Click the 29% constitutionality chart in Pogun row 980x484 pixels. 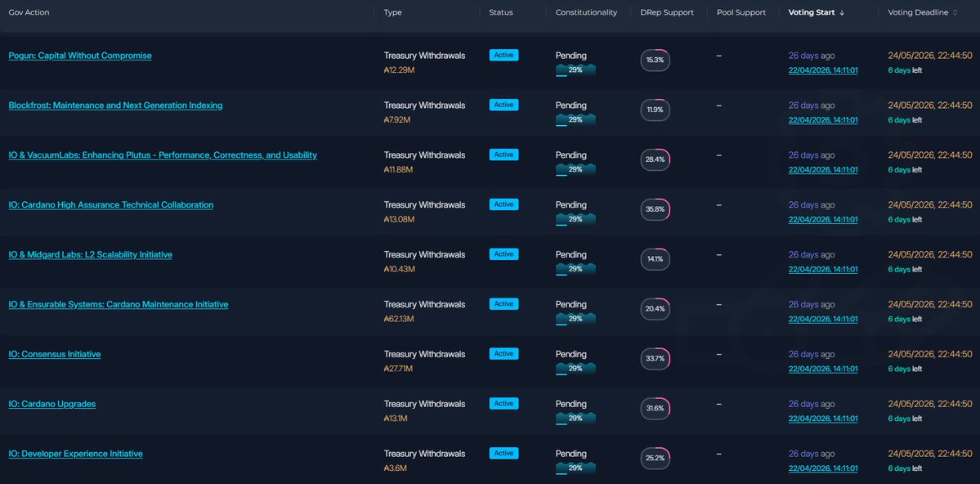575,70
